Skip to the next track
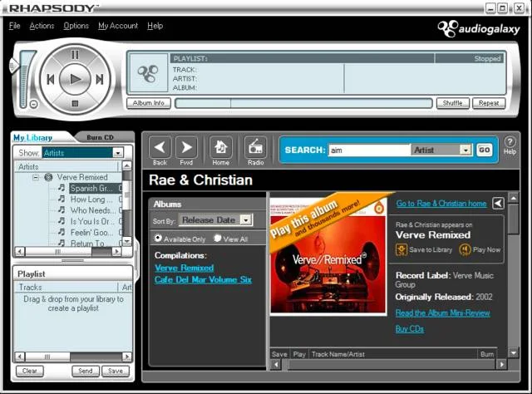The width and height of the screenshot is (532, 394). 100,80
